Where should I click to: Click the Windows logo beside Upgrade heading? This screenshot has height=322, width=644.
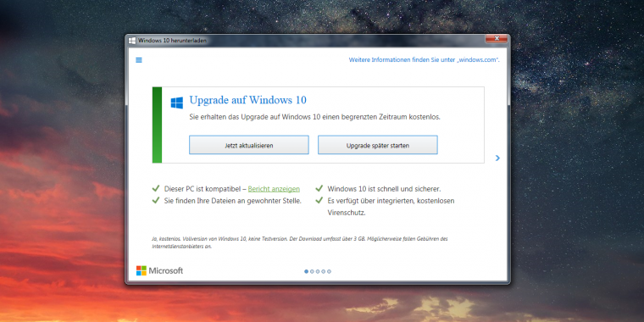pyautogui.click(x=177, y=103)
